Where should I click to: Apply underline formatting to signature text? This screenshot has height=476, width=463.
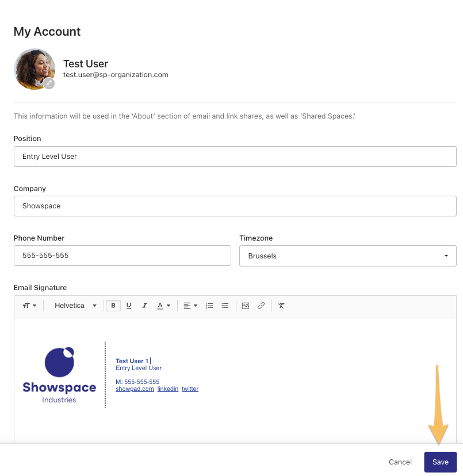click(129, 306)
